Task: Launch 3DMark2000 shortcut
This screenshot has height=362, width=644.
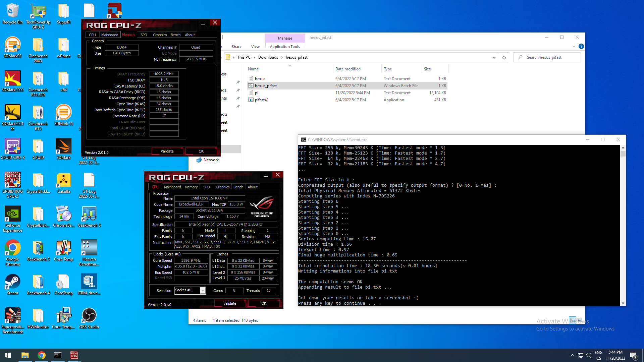Action: point(12,81)
